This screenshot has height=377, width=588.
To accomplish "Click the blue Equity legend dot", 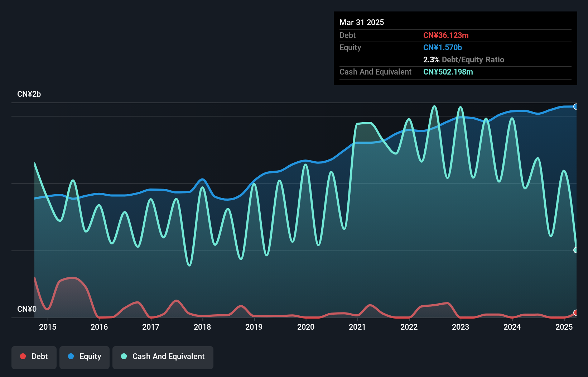I will 71,356.
